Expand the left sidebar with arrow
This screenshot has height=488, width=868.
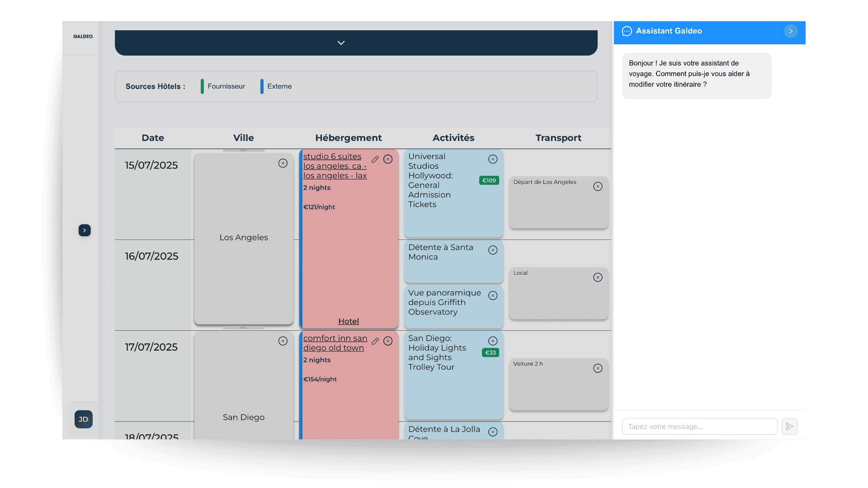point(85,230)
